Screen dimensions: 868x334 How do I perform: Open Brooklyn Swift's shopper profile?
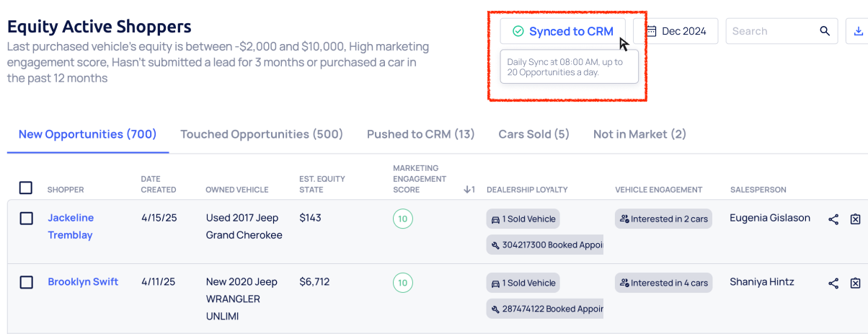[83, 282]
